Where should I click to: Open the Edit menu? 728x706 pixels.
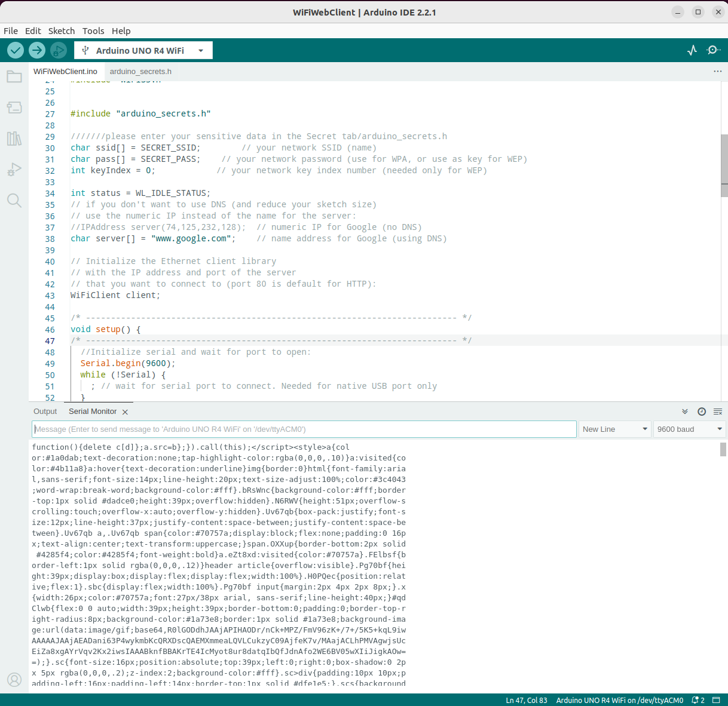[x=33, y=30]
